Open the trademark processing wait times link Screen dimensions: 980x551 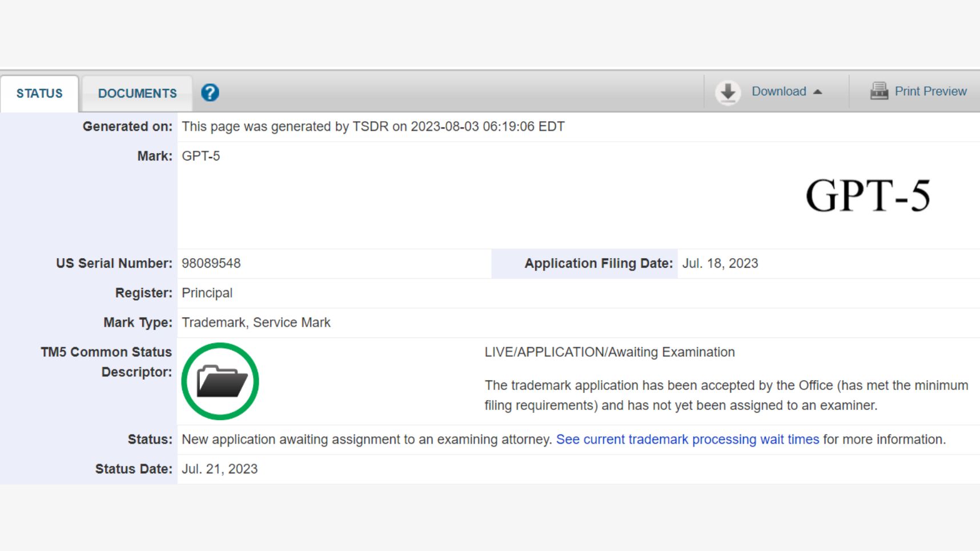687,440
